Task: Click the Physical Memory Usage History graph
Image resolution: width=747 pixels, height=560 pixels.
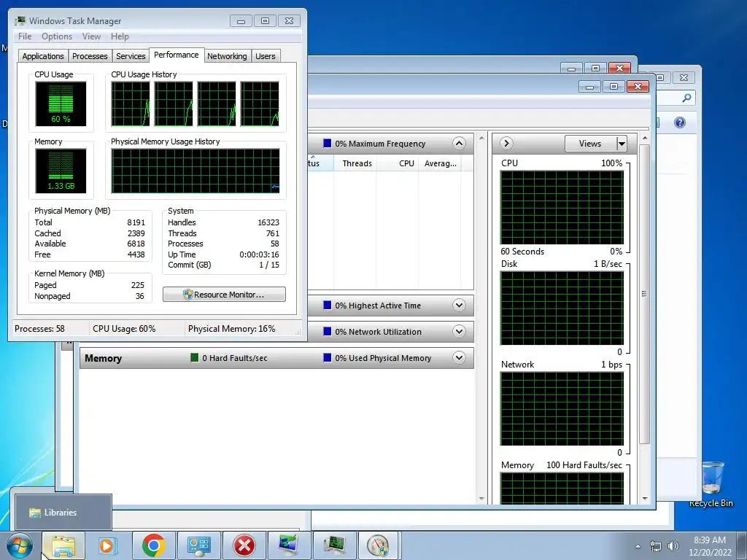Action: (196, 171)
